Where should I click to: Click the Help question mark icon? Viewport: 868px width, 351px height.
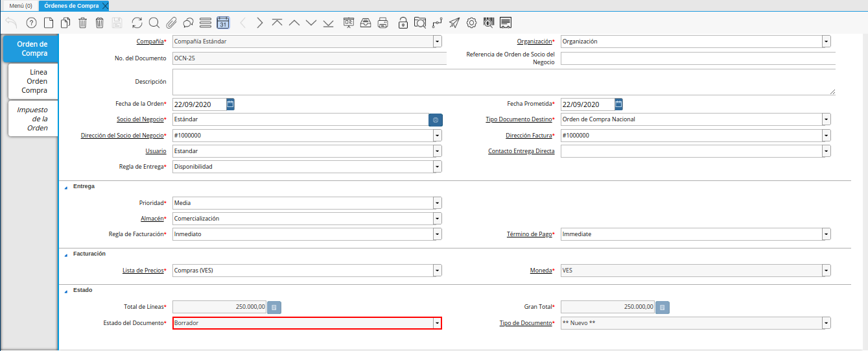[x=31, y=23]
